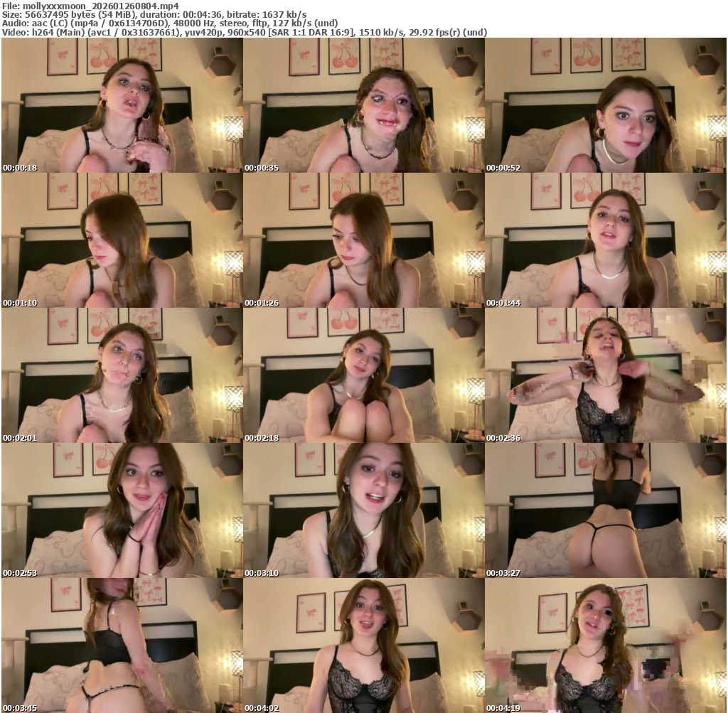
Task: Click the thumbnail labeled 00:02:53
Action: pyautogui.click(x=122, y=510)
